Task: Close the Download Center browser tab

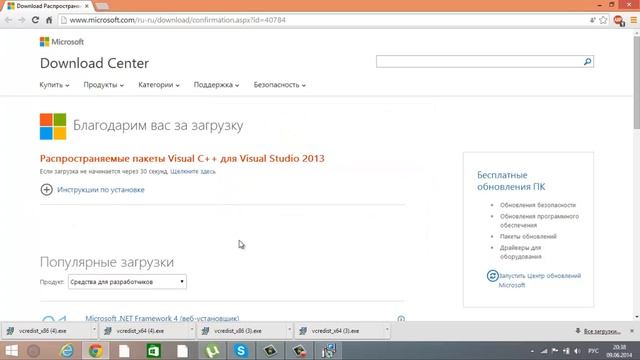Action: (87, 6)
